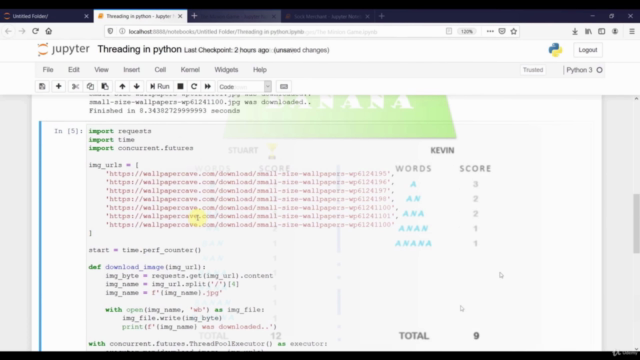This screenshot has height=360, width=640.
Task: Bookmark this page star icon
Action: pos(513,31)
